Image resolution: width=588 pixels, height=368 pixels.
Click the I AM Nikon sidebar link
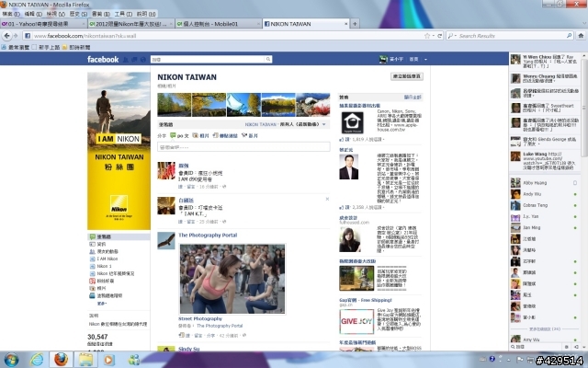[x=107, y=259]
